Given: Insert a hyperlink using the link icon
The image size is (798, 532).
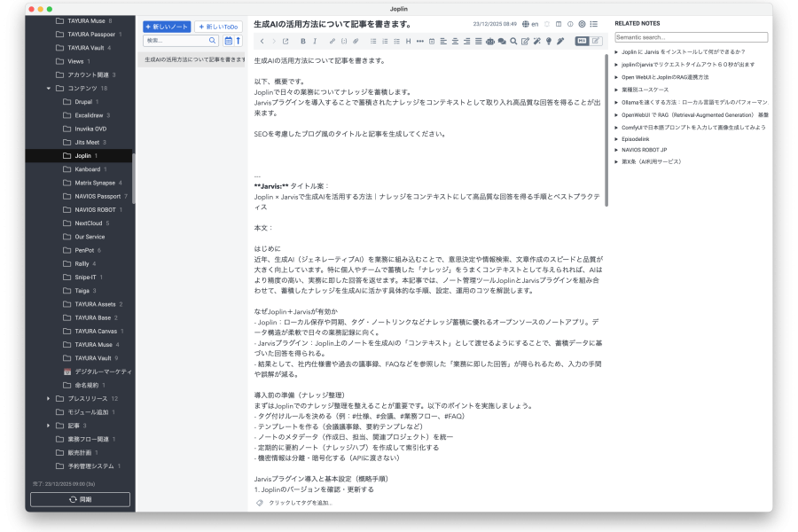Looking at the screenshot, I should [x=332, y=41].
